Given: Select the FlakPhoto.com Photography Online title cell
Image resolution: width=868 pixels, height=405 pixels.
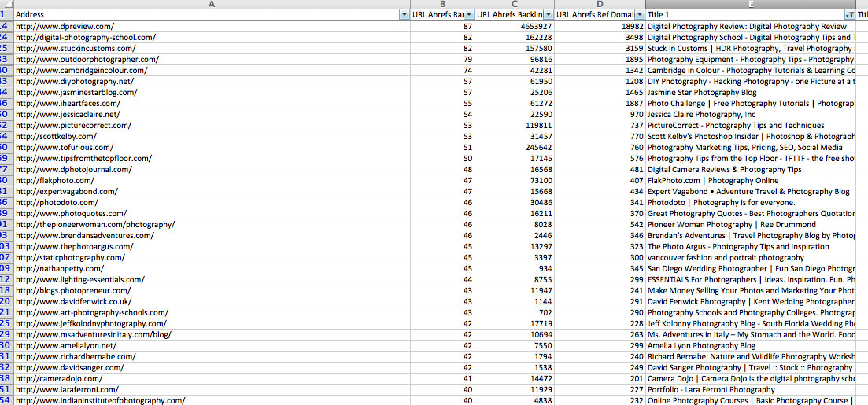Looking at the screenshot, I should [701, 180].
